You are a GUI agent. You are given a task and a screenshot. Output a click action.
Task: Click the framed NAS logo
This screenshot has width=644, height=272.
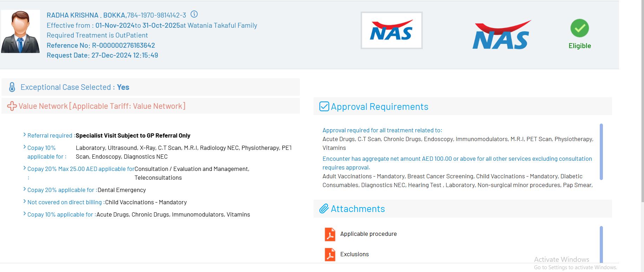[392, 31]
